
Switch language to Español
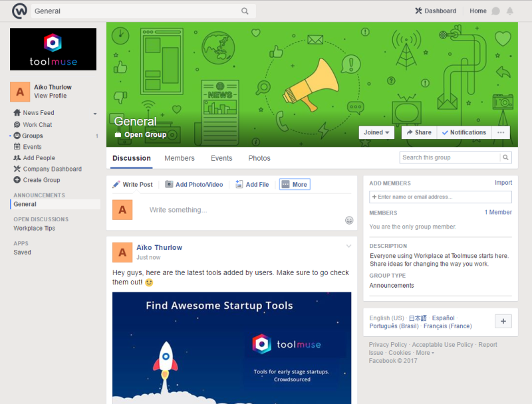[x=443, y=318]
